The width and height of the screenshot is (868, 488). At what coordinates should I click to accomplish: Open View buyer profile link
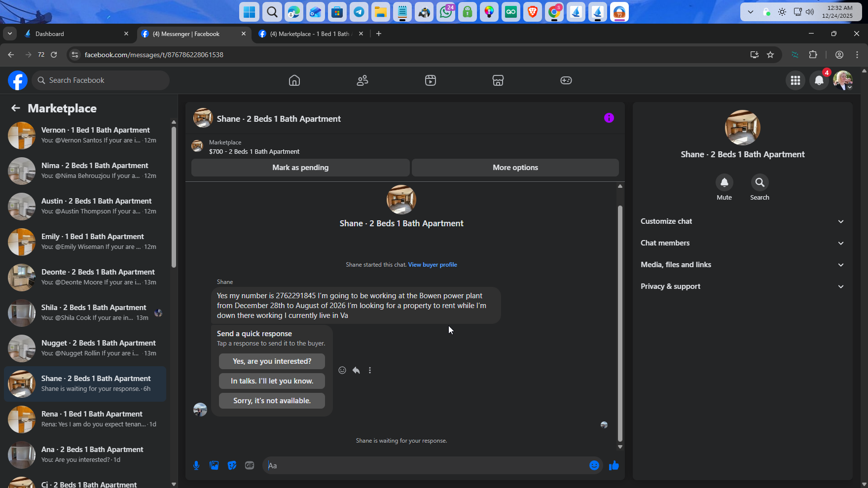point(433,265)
